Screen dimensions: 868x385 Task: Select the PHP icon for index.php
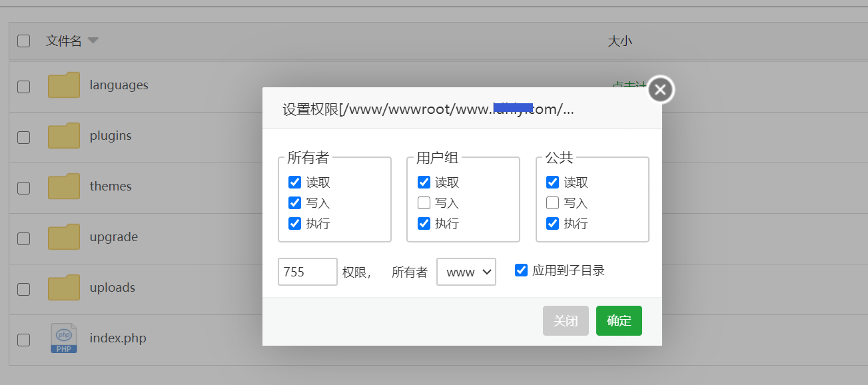click(x=63, y=338)
